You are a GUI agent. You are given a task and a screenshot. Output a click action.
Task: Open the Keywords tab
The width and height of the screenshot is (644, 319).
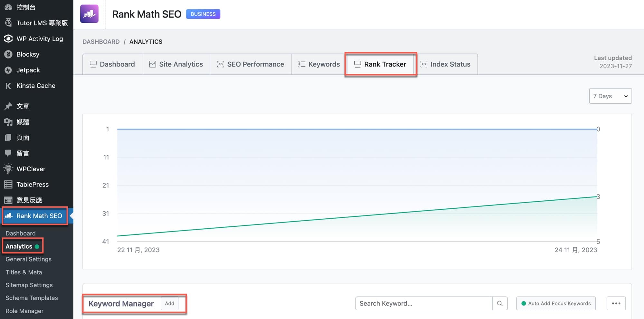click(x=319, y=64)
